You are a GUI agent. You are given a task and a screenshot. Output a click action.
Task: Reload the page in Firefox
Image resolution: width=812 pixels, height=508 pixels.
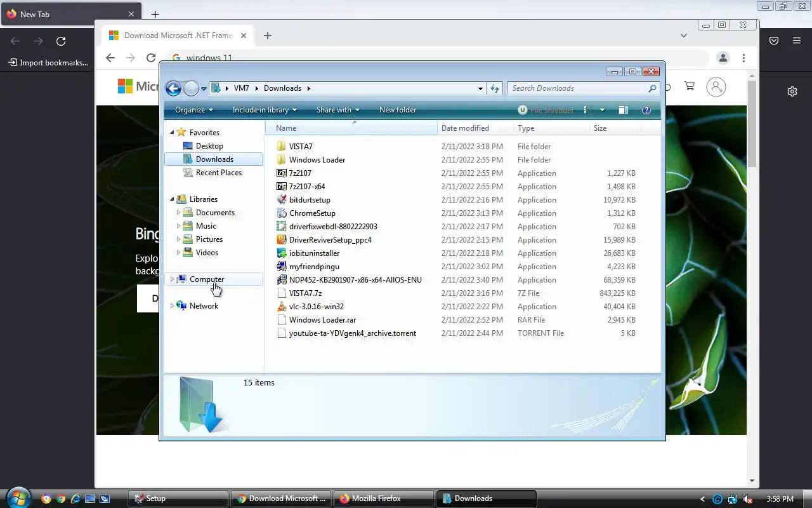61,41
